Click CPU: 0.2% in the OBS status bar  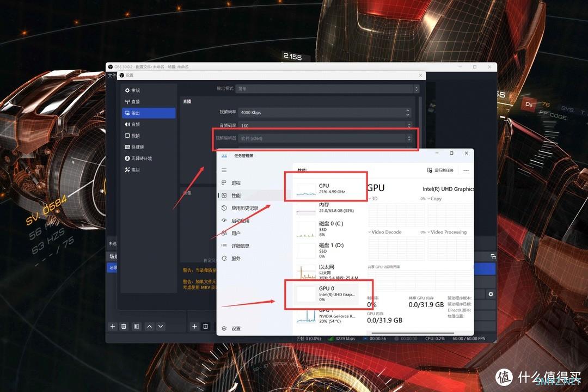point(434,339)
